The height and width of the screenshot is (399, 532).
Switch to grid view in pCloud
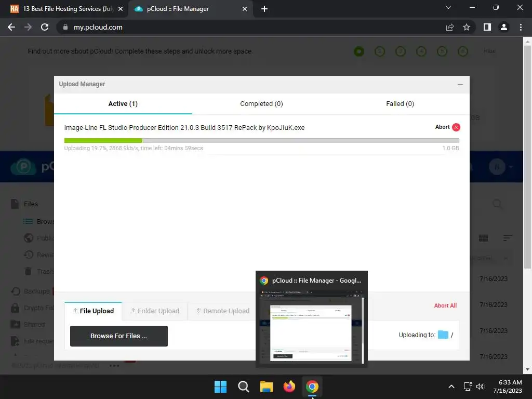pos(483,238)
